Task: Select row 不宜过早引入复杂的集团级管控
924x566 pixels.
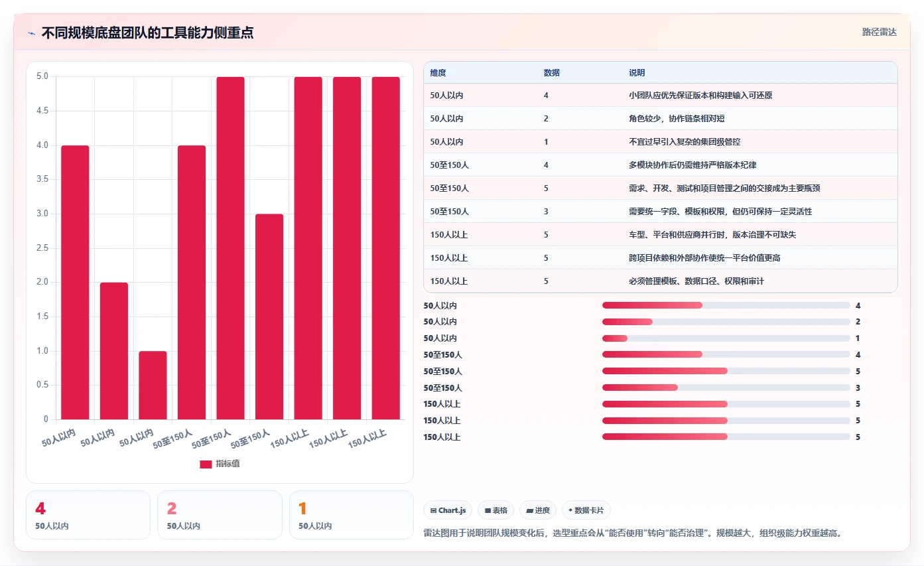Action: tap(660, 142)
